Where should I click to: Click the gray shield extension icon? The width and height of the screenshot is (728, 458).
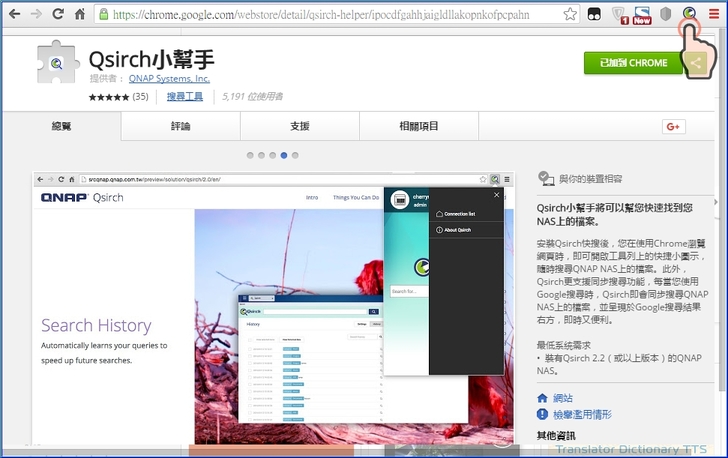(665, 14)
